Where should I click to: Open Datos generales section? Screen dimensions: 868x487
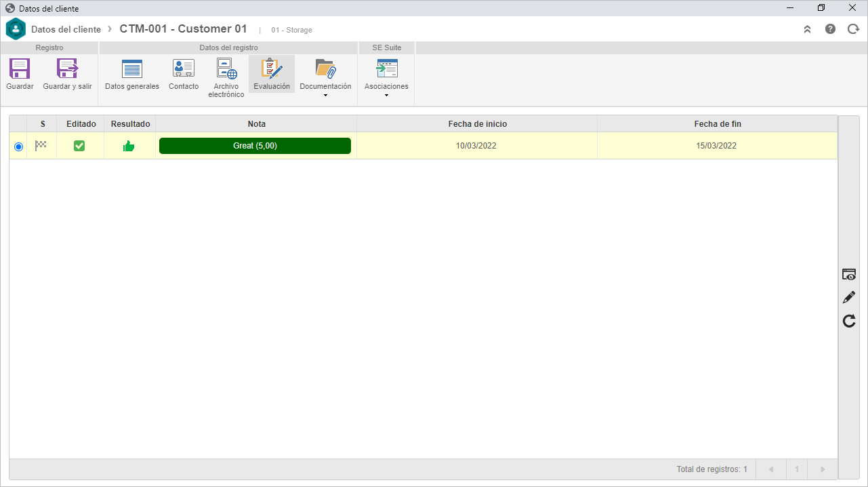tap(132, 69)
